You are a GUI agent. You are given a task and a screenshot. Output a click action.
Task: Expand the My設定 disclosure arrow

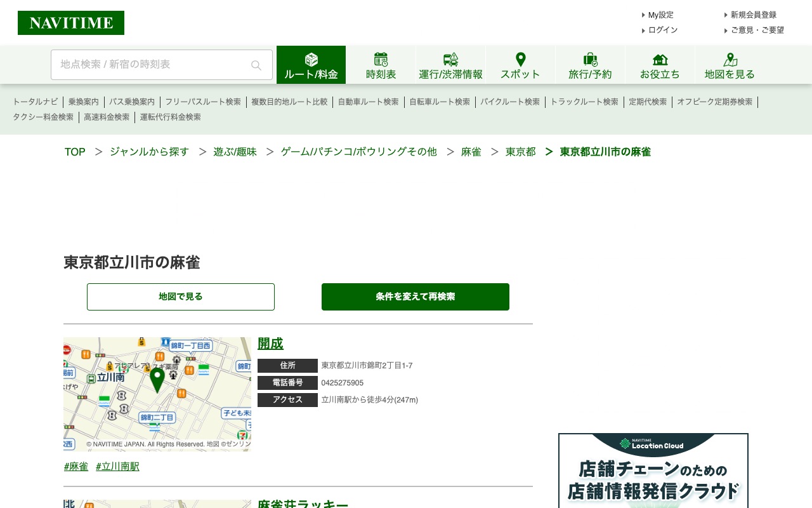tap(643, 15)
